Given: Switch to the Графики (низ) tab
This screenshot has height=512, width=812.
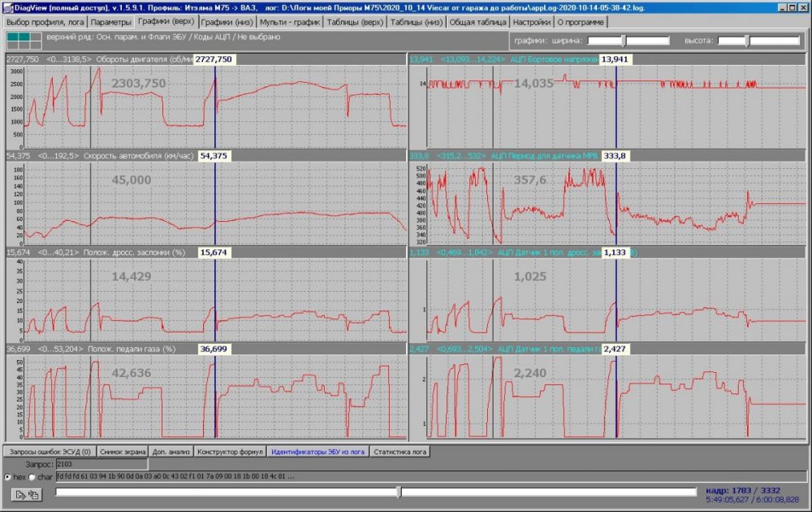Looking at the screenshot, I should click(227, 22).
